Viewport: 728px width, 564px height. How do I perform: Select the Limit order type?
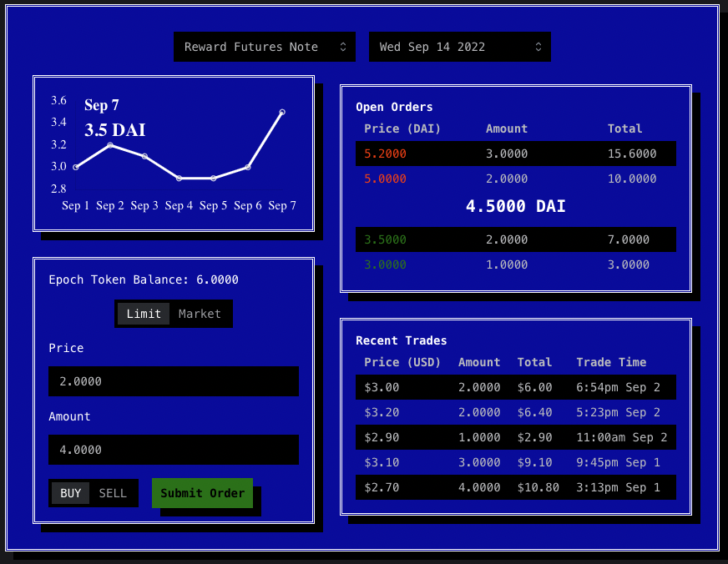pos(144,314)
